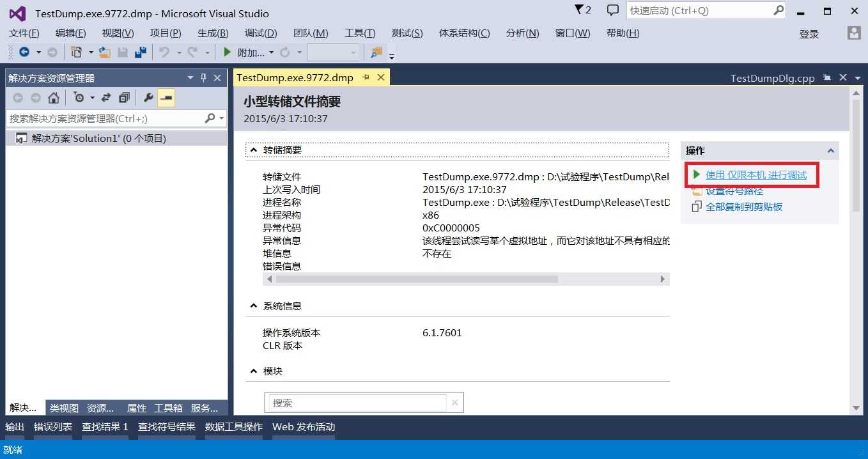Toggle the highlighted Preview Selected Items button
This screenshot has width=868, height=459.
(166, 98)
